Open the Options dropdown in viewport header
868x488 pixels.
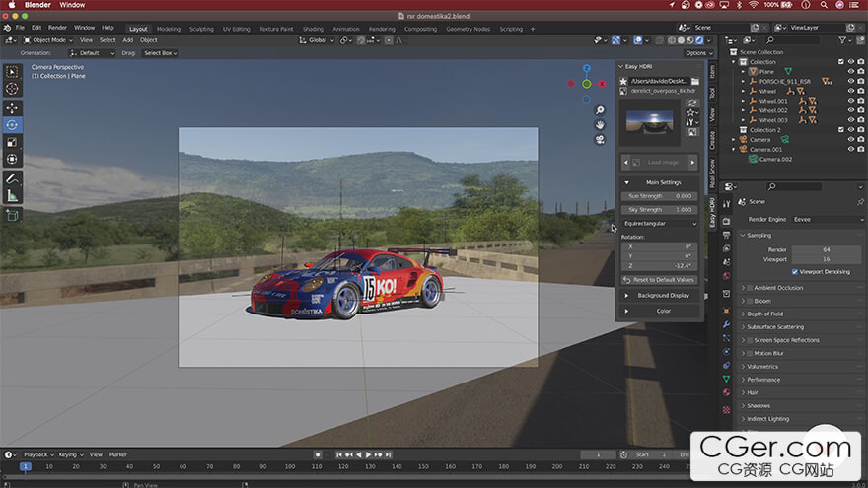pyautogui.click(x=698, y=53)
